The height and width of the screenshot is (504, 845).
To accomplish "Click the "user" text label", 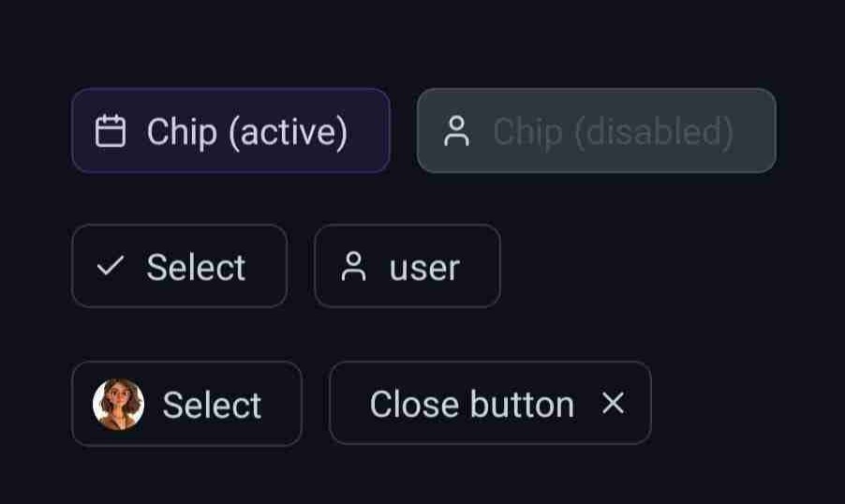I will point(424,268).
